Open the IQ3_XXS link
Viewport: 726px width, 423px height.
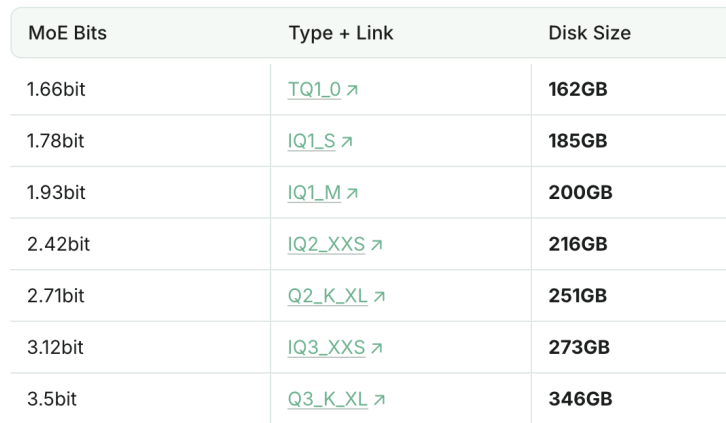[x=327, y=348]
